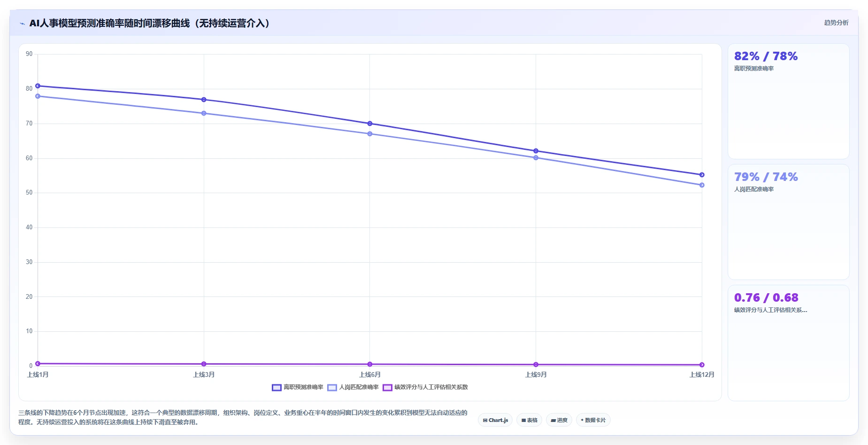Click the analysis paragraph starting 三条线的下降趋势
Image resolution: width=868 pixels, height=445 pixels.
pos(243,417)
